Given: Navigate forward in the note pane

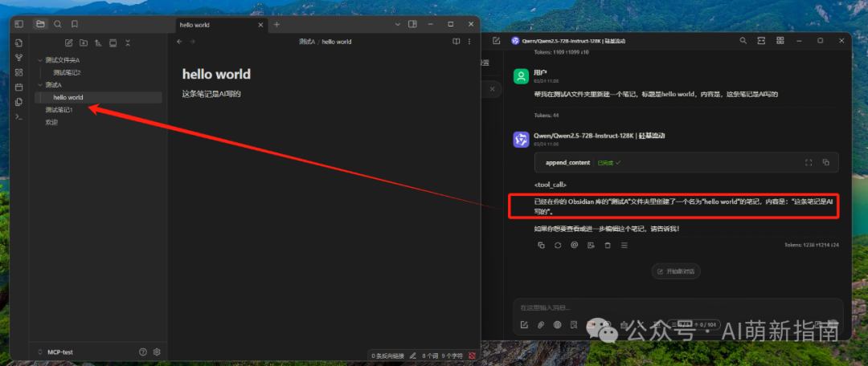Looking at the screenshot, I should (192, 42).
